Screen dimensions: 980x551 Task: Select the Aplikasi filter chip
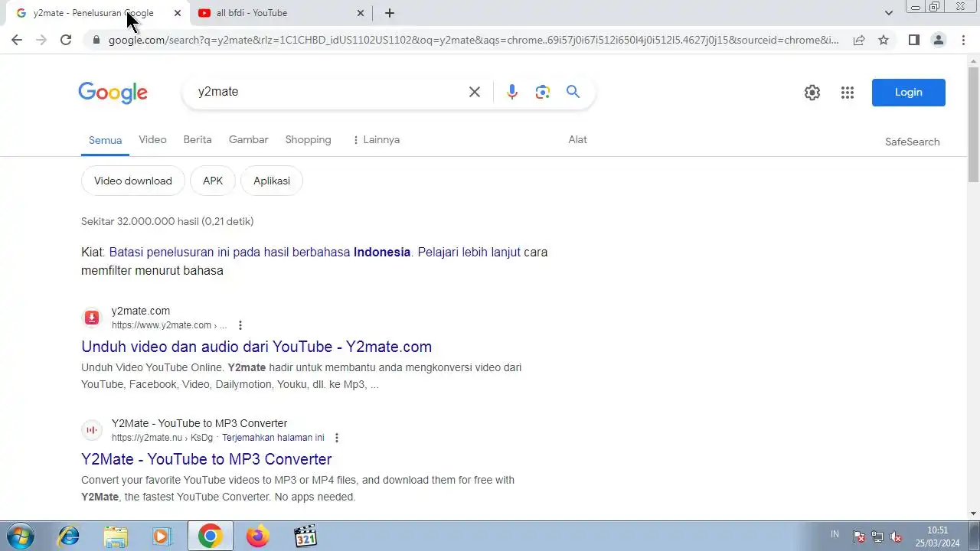click(272, 181)
